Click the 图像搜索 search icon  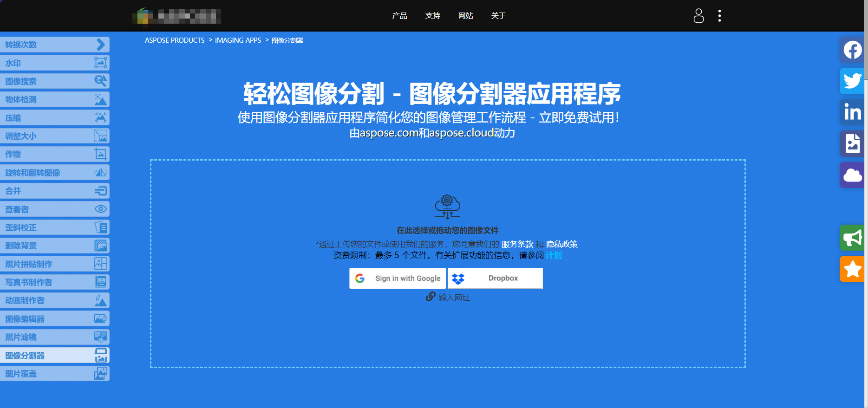click(101, 81)
